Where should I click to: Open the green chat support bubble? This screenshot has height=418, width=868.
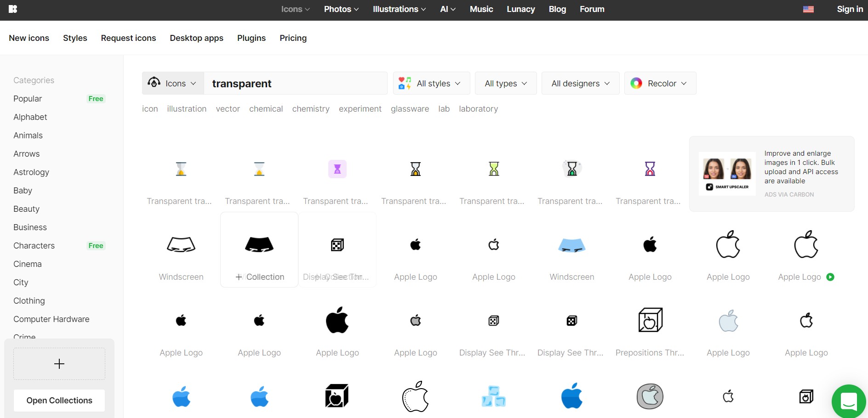coord(849,401)
